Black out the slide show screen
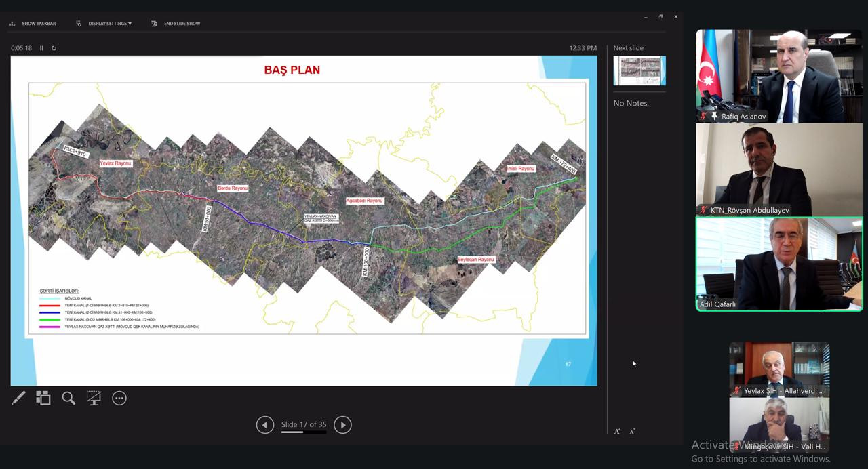Screen dimensions: 868x469 point(94,398)
